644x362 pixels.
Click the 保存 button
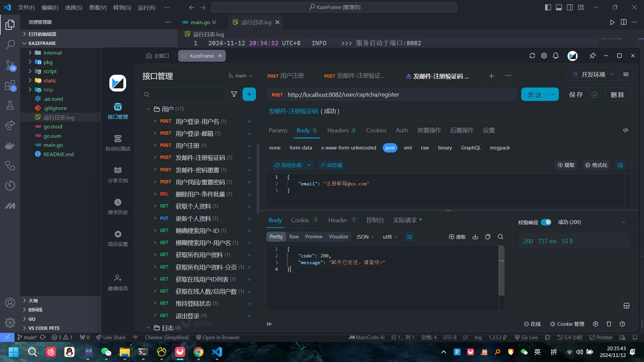(x=576, y=95)
